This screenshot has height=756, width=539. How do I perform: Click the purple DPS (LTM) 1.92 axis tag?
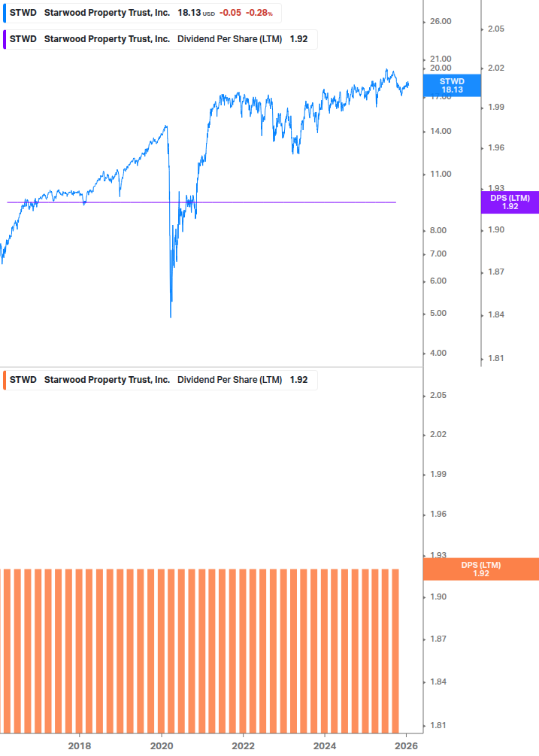pos(510,202)
